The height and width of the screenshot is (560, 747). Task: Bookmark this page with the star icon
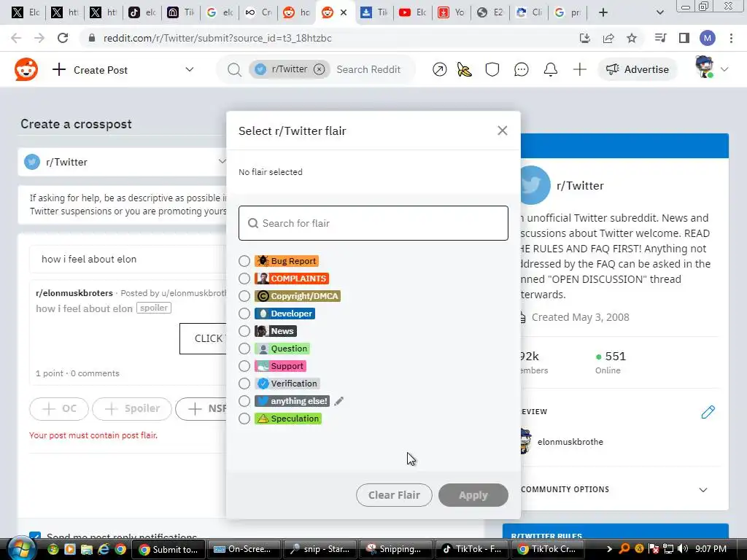point(632,38)
